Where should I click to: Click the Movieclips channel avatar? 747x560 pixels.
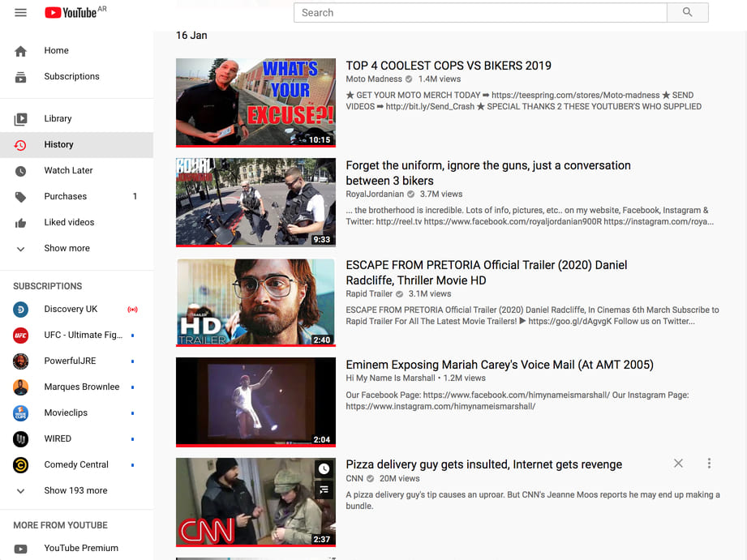[20, 413]
